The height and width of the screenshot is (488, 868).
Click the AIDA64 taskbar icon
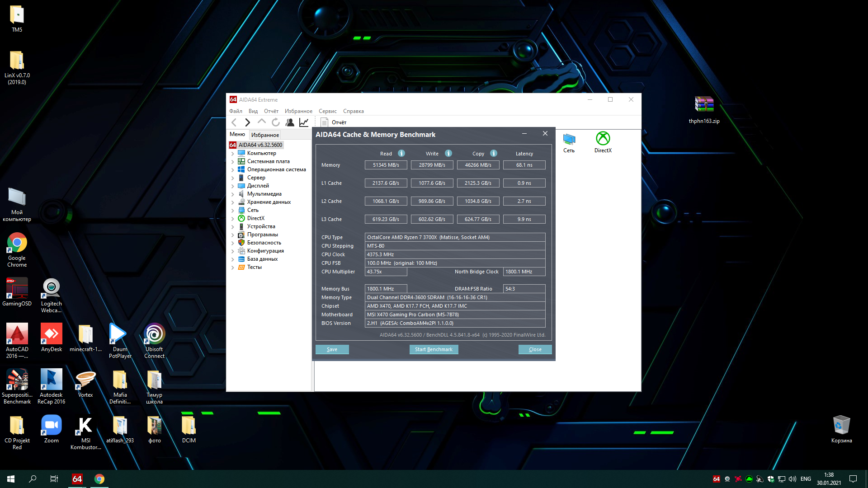click(x=77, y=479)
